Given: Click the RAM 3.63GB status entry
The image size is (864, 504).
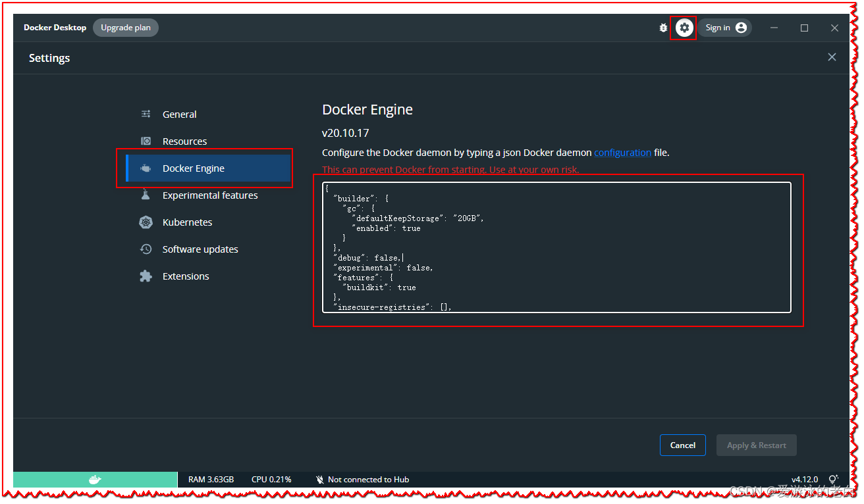Looking at the screenshot, I should [211, 480].
